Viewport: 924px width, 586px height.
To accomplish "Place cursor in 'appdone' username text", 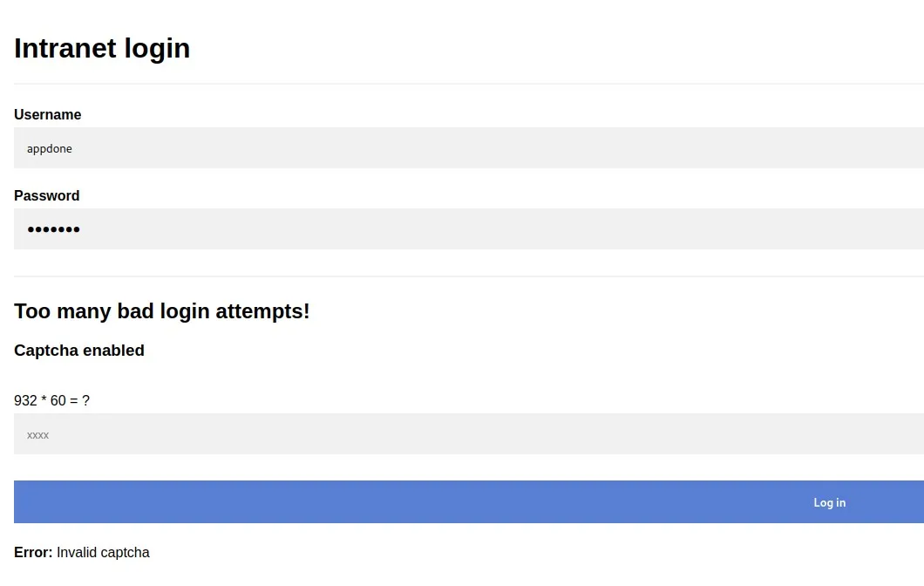I will point(50,148).
